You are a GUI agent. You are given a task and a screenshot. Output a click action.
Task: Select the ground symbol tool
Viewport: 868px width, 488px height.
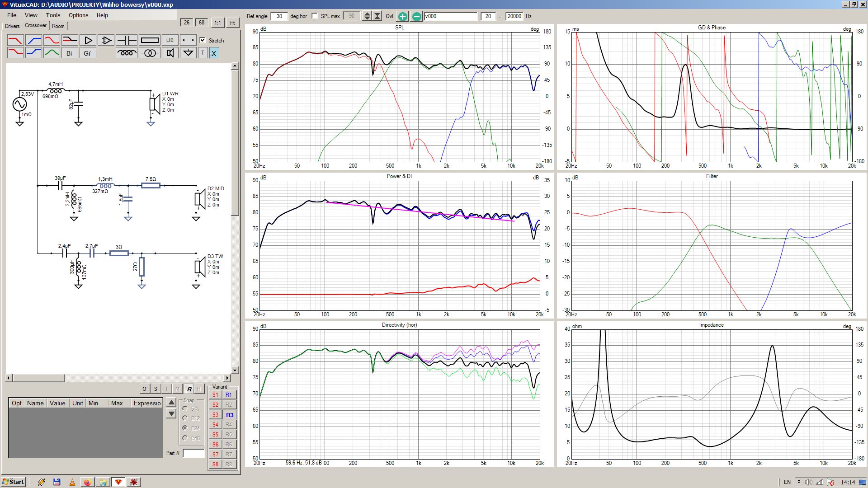click(x=188, y=53)
